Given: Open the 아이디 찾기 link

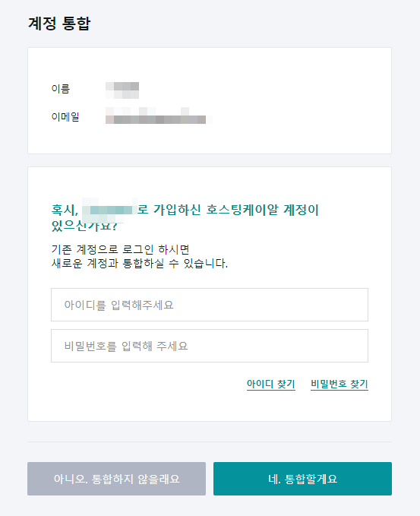Looking at the screenshot, I should click(271, 384).
